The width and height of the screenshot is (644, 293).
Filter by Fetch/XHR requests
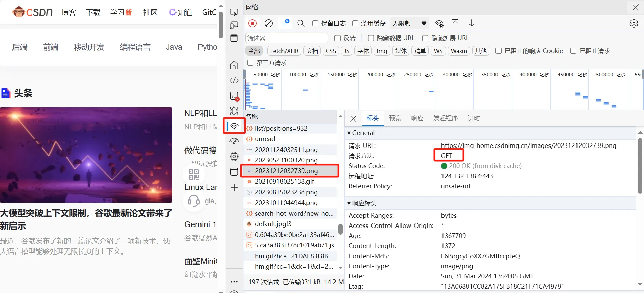(284, 51)
